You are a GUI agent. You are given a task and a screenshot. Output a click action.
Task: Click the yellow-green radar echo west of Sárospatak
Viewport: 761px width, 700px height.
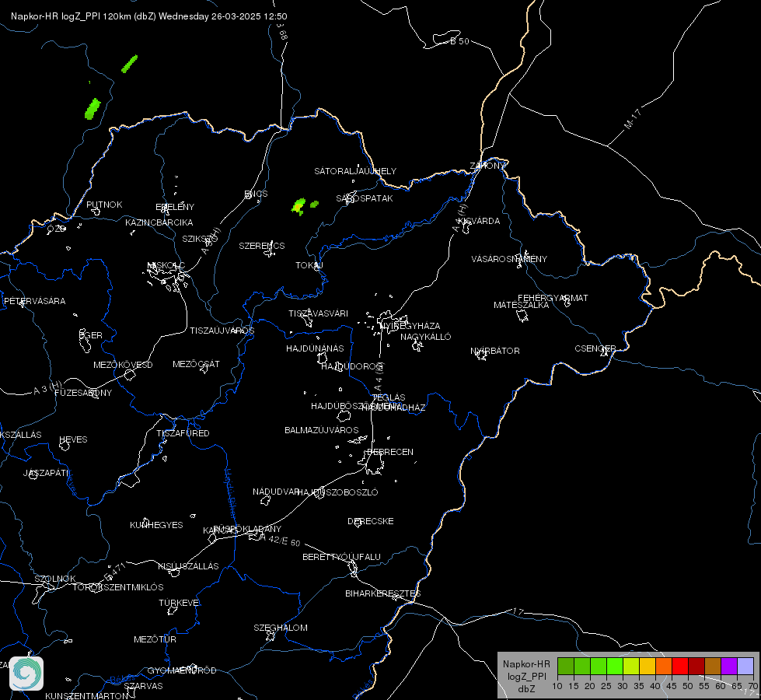click(x=299, y=206)
